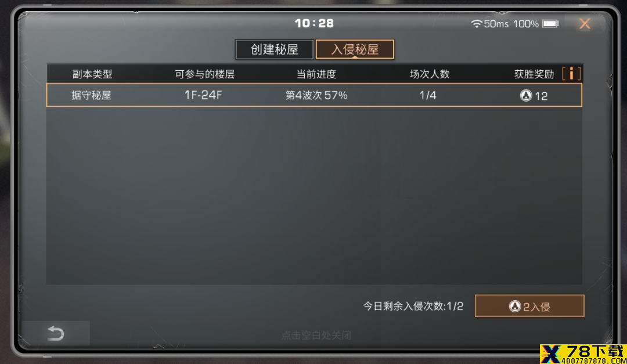Tap the back arrow icon
The image size is (627, 364).
tap(56, 333)
